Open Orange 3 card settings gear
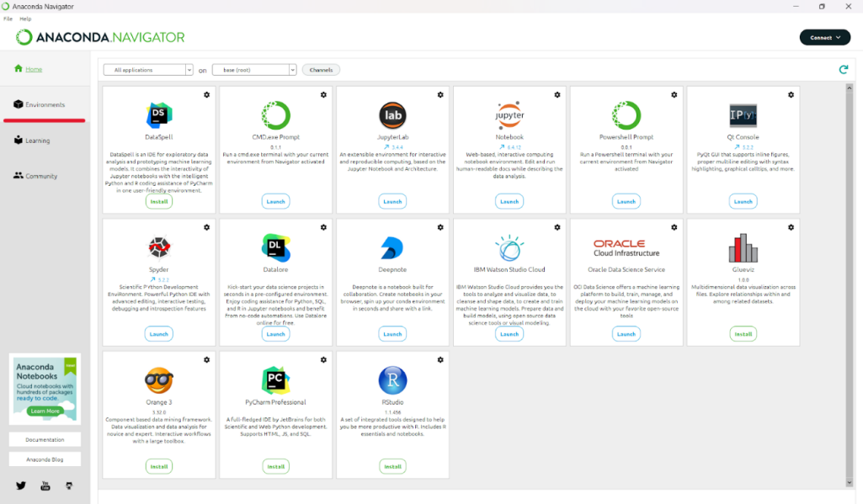 pyautogui.click(x=207, y=360)
